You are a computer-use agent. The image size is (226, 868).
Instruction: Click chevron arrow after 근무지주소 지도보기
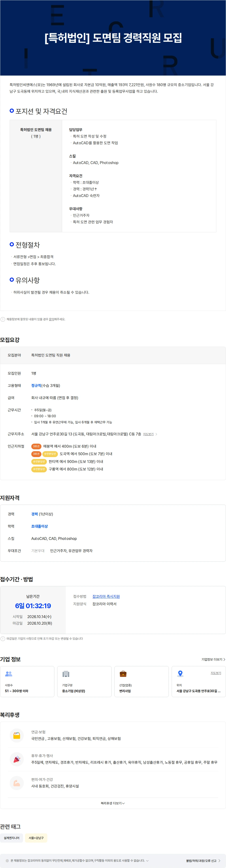click(x=156, y=434)
